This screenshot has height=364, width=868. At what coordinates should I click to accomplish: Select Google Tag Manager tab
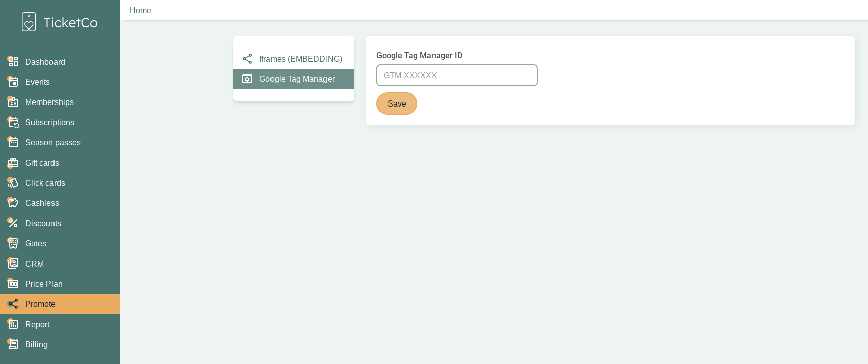294,79
